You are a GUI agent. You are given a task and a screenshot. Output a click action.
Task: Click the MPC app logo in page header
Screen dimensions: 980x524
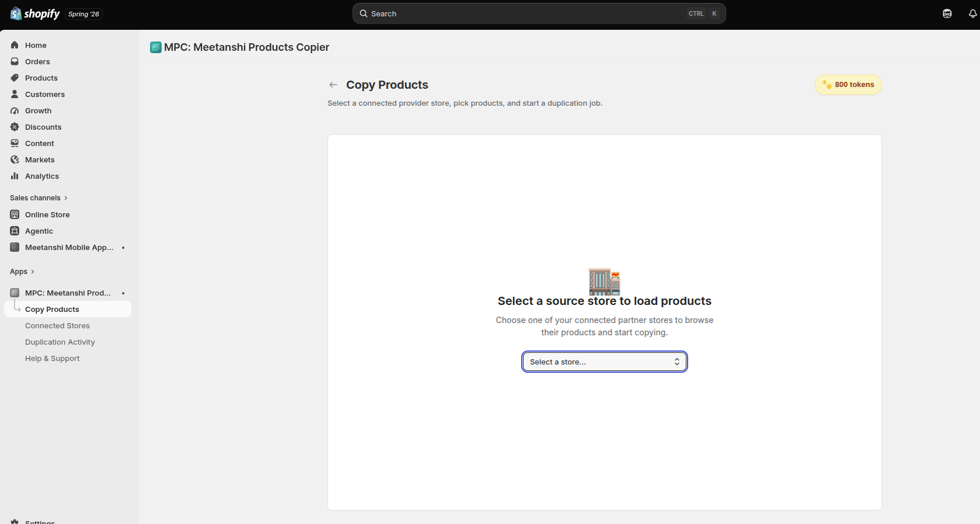point(156,47)
